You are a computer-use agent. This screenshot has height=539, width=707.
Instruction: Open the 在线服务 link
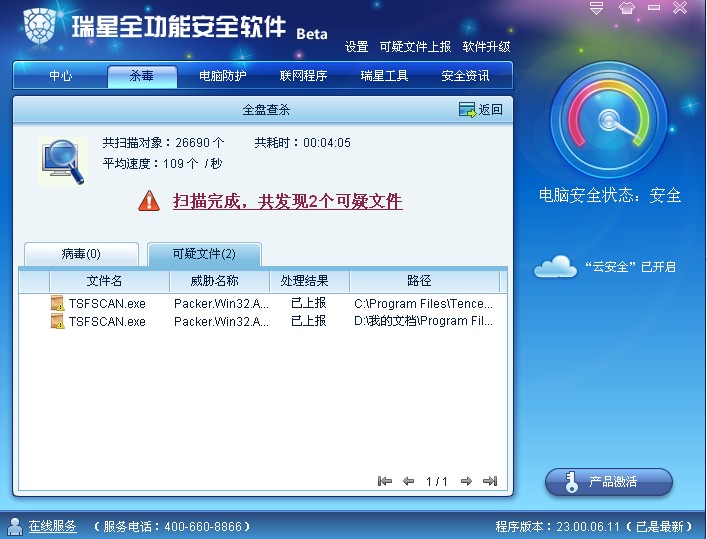pos(52,526)
